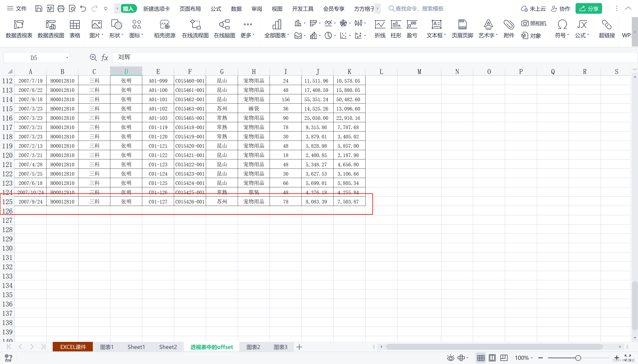The image size is (638, 364).
Task: Switch to Page Layout view in status bar
Action: point(492,358)
